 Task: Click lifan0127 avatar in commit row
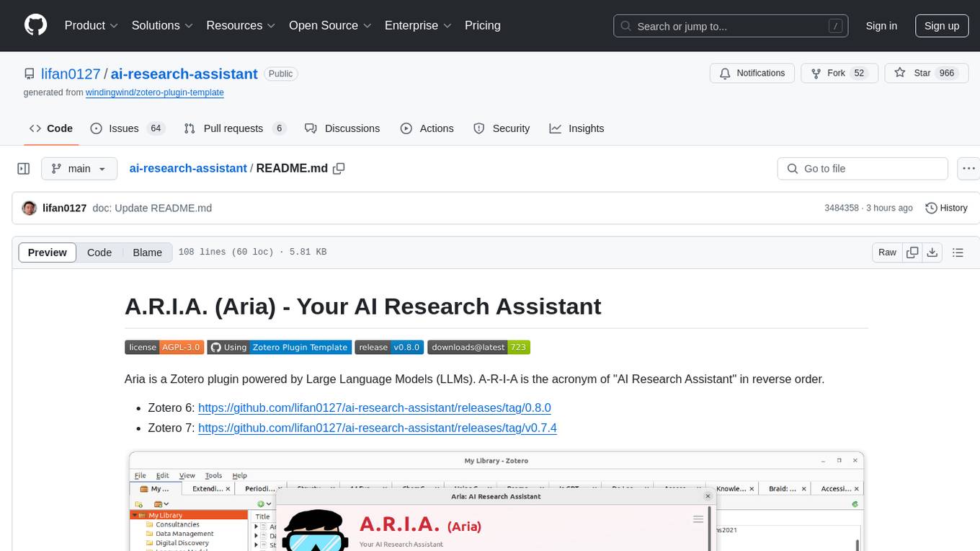tap(30, 208)
